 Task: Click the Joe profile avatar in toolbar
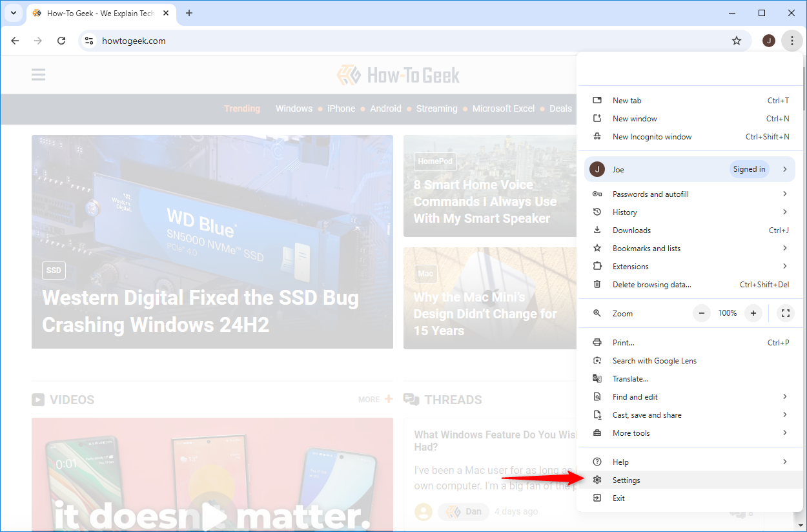768,41
